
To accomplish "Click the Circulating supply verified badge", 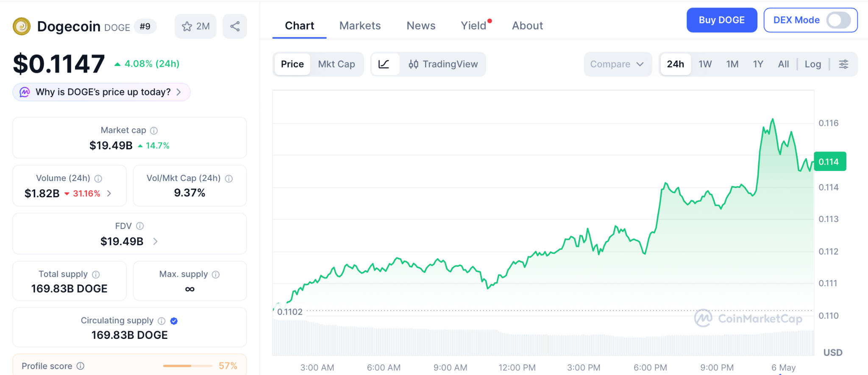I will click(x=174, y=321).
